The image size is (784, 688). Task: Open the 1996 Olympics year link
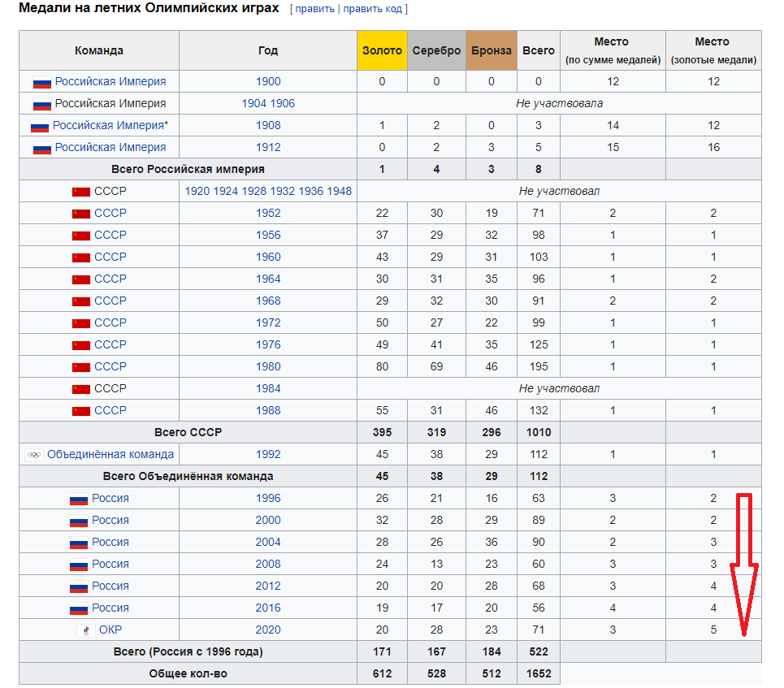(268, 499)
